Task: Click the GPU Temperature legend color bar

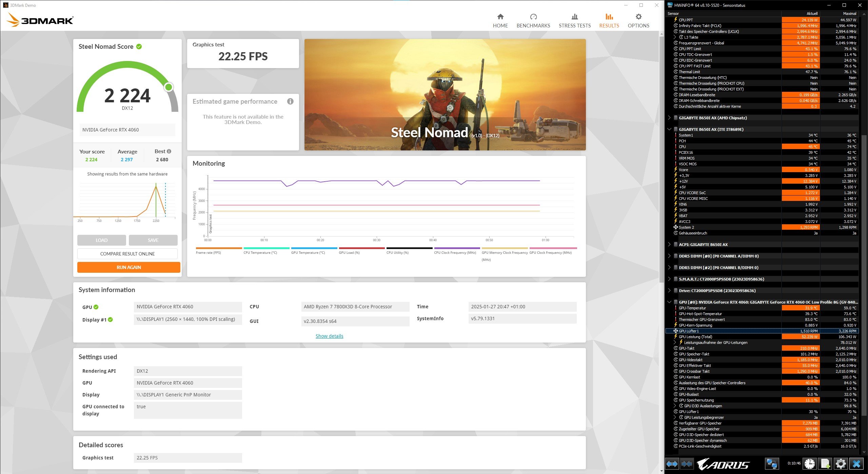Action: tap(314, 248)
